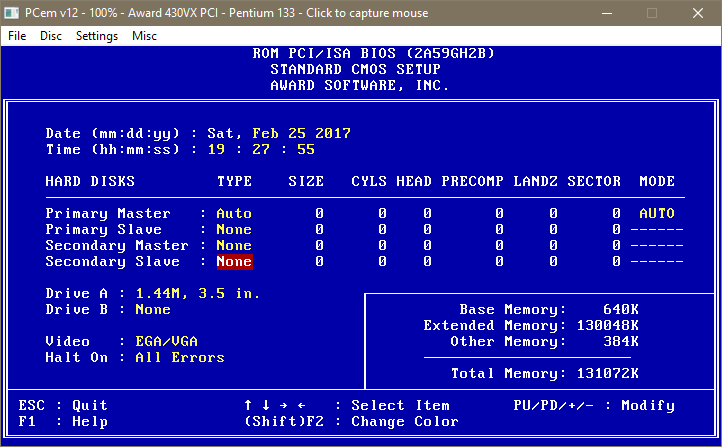Minimize the PCem window

pyautogui.click(x=607, y=13)
